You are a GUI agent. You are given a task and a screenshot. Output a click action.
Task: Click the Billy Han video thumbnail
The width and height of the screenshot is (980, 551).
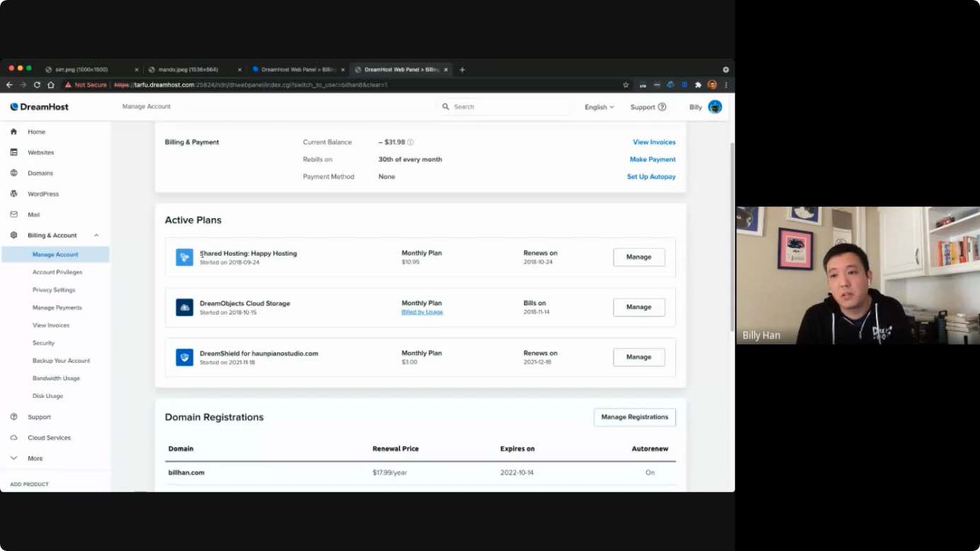click(858, 275)
